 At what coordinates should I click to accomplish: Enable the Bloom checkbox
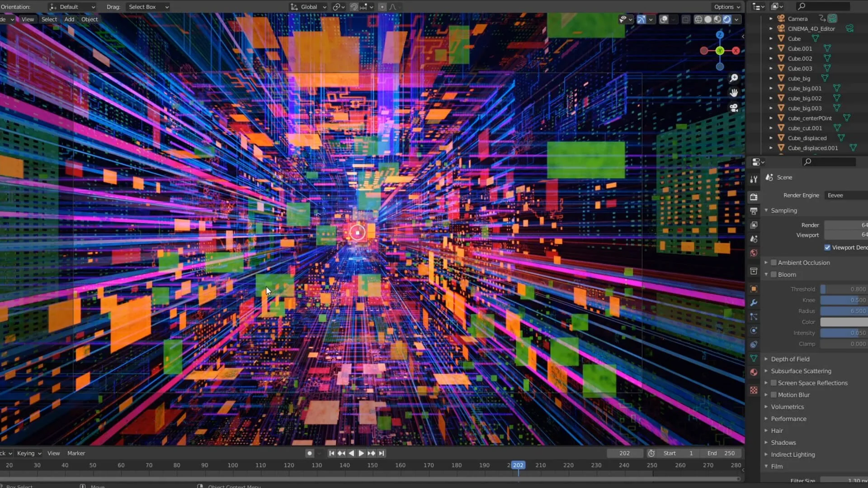point(774,275)
